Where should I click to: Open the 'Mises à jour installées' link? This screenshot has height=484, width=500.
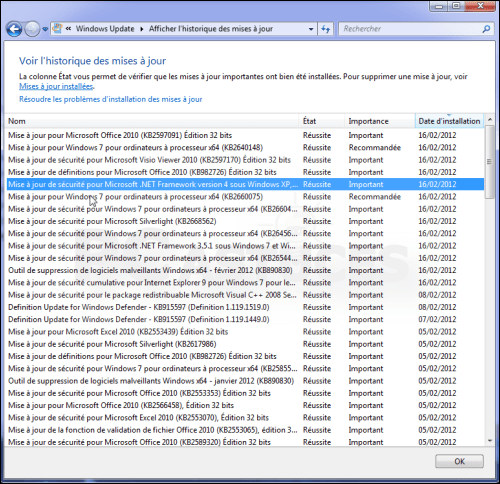56,86
